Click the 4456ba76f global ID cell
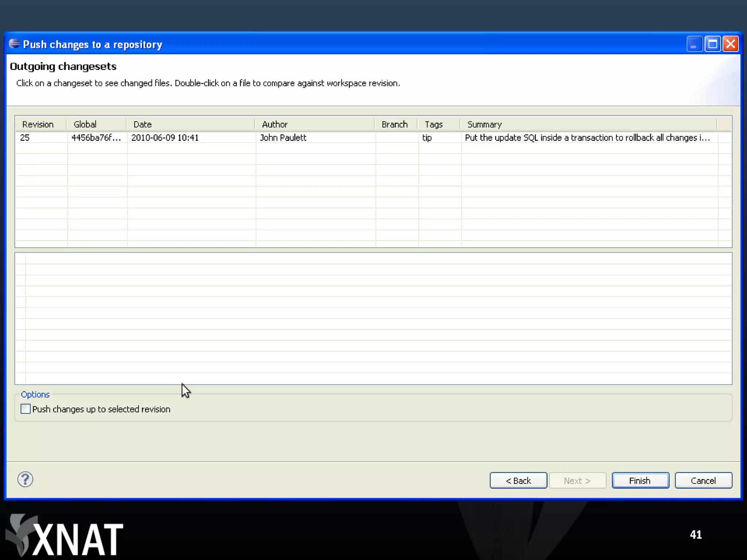The height and width of the screenshot is (560, 747). pos(96,138)
